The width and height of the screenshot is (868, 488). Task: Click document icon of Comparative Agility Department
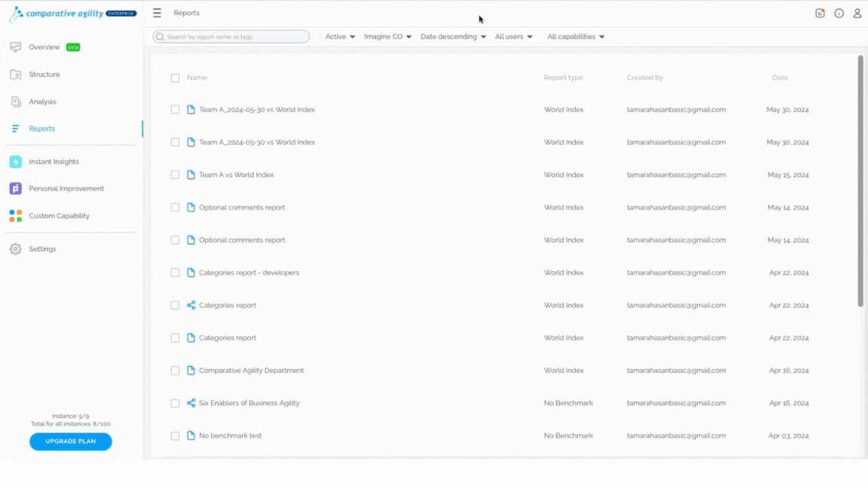[191, 371]
